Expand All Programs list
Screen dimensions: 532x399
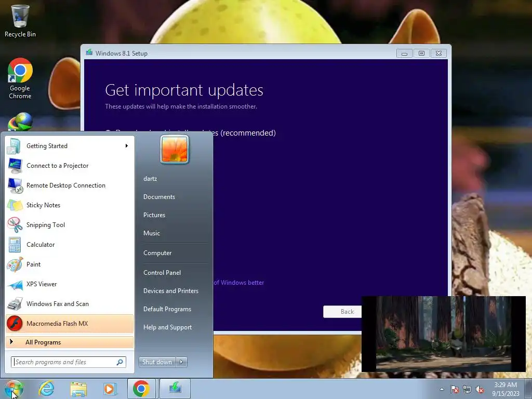(70, 342)
